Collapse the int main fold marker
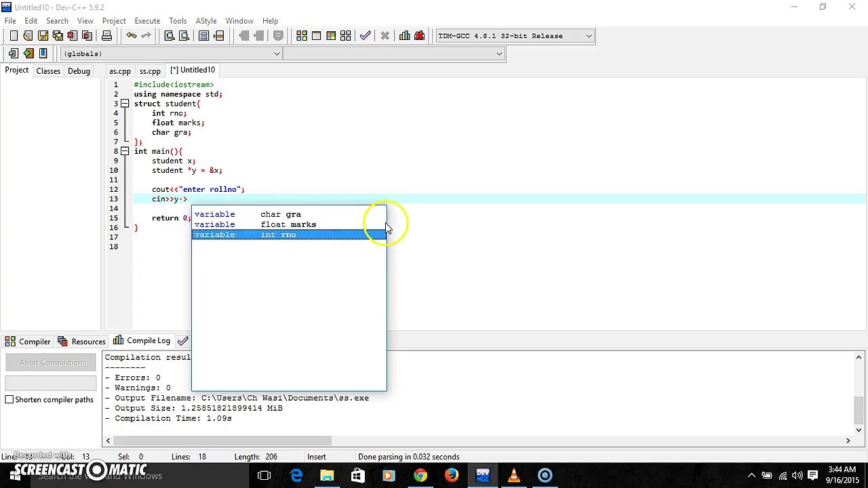Image resolution: width=868 pixels, height=488 pixels. [x=125, y=151]
